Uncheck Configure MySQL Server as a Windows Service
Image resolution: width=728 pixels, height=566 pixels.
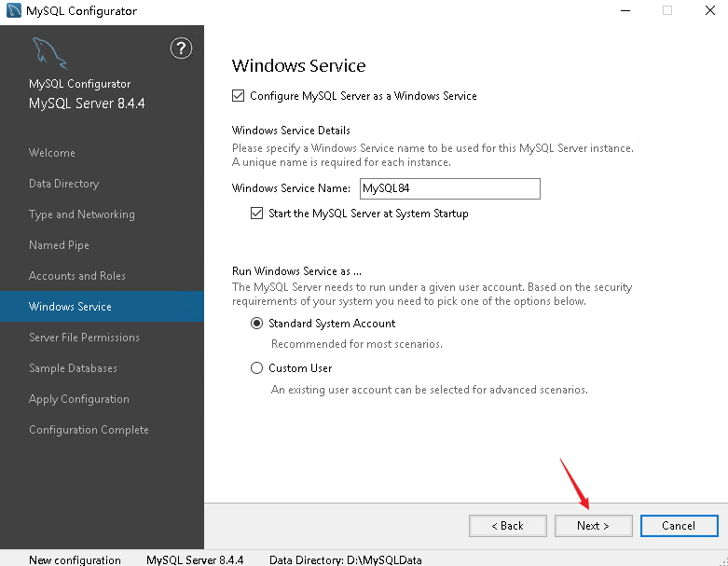coord(239,96)
